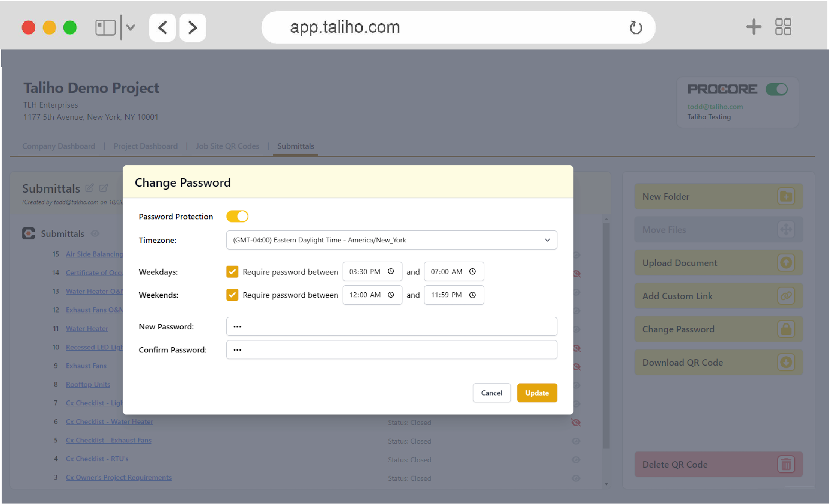Click the Change Password lock icon
Image resolution: width=829 pixels, height=504 pixels.
[786, 329]
